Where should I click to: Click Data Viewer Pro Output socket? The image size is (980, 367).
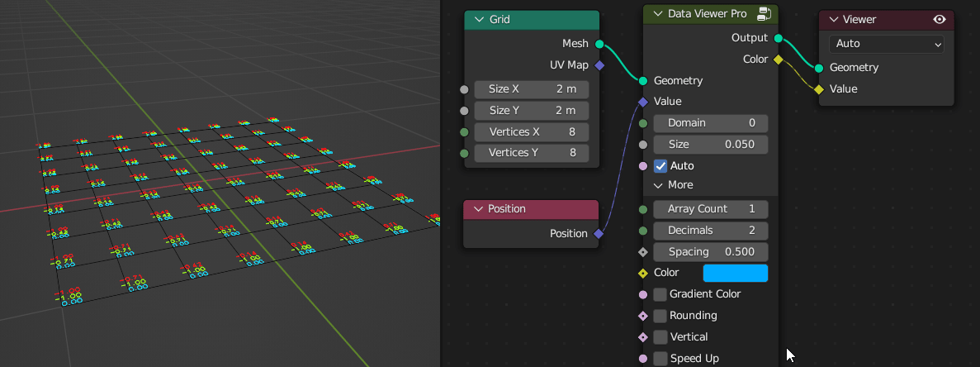coord(778,38)
